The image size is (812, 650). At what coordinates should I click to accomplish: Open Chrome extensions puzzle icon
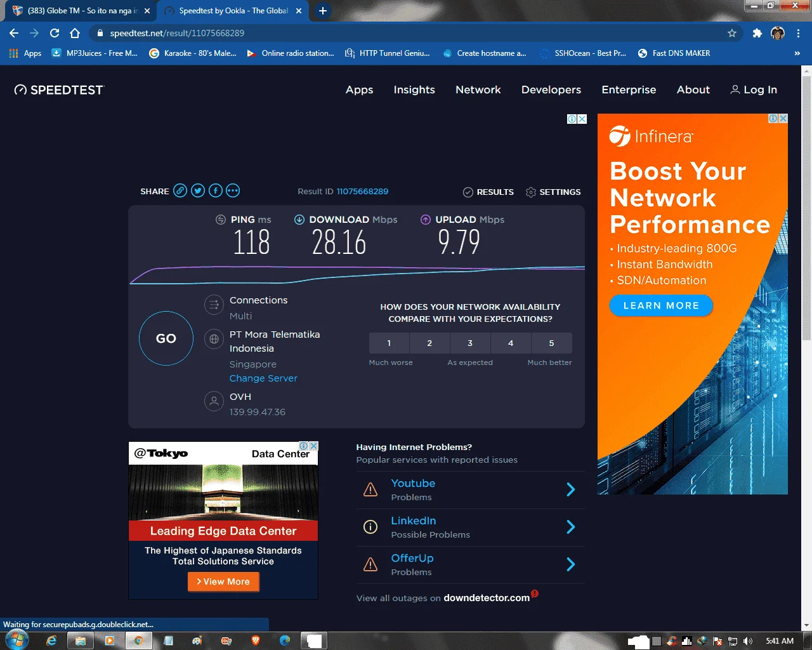[x=757, y=33]
